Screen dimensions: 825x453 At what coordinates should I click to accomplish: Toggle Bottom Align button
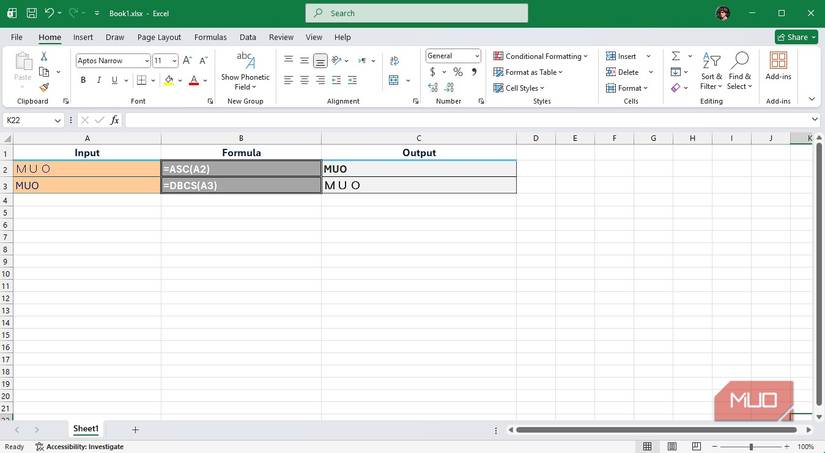tap(320, 61)
